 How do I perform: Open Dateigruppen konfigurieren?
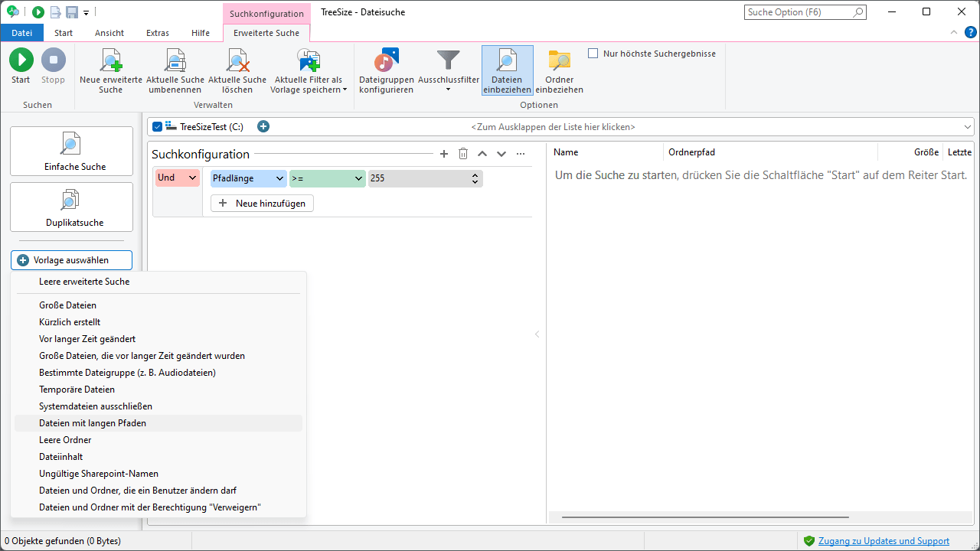[386, 70]
